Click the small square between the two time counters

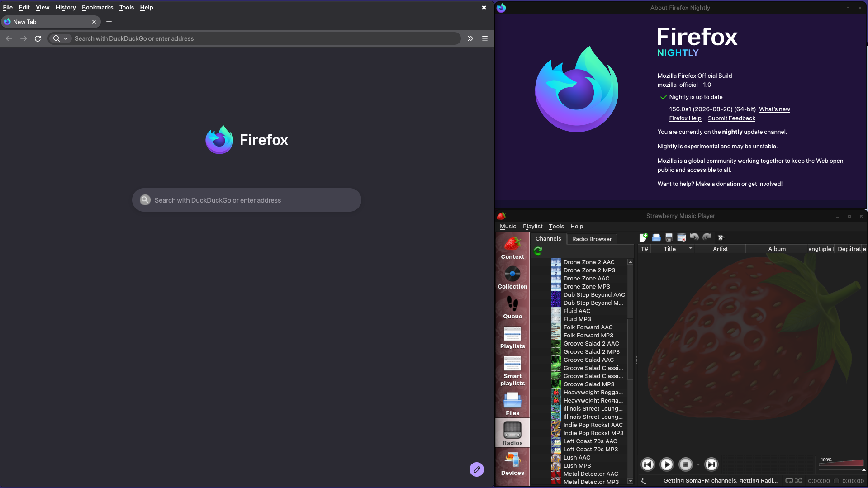click(836, 481)
